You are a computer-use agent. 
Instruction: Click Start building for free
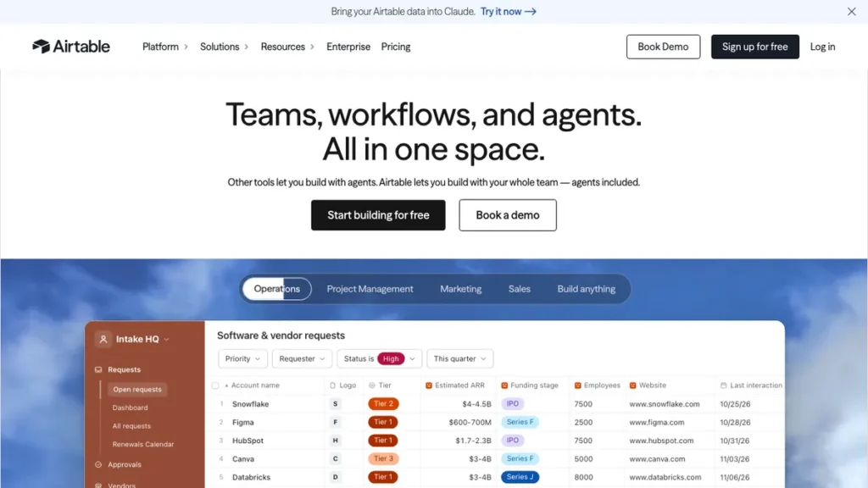pos(378,215)
